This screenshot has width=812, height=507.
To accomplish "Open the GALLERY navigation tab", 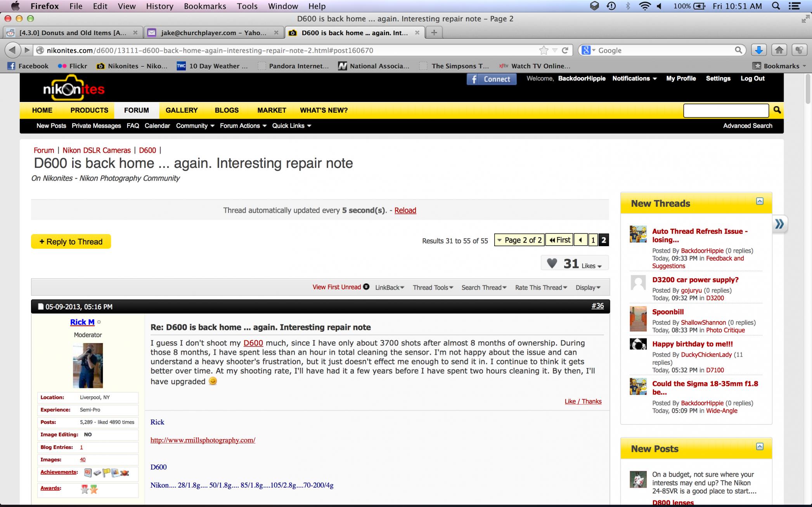I will pos(182,110).
